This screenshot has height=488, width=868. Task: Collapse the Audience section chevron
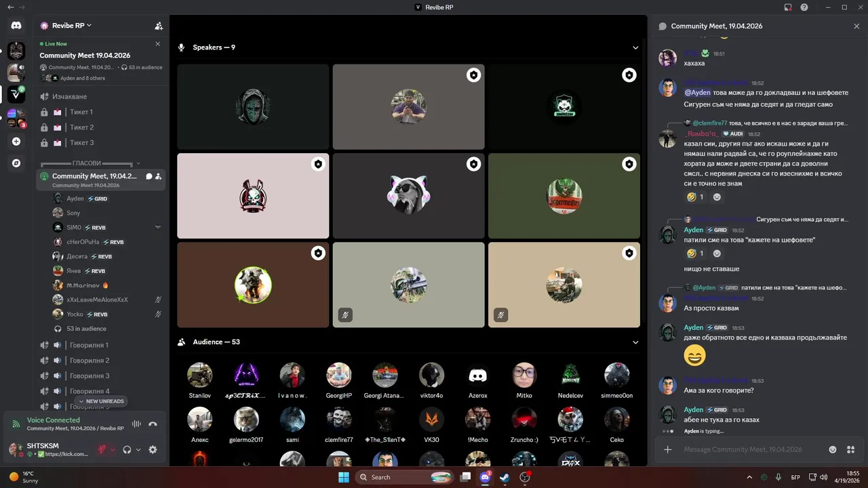[x=635, y=342]
